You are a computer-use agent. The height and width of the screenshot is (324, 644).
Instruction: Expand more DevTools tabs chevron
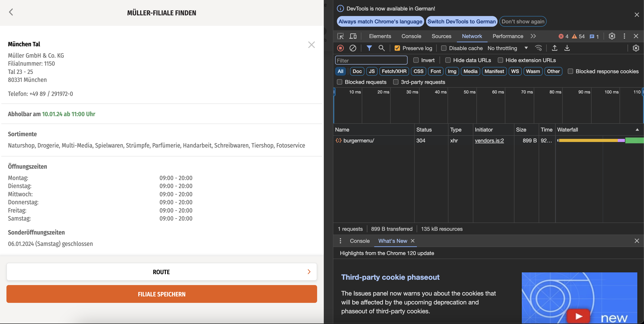point(533,36)
